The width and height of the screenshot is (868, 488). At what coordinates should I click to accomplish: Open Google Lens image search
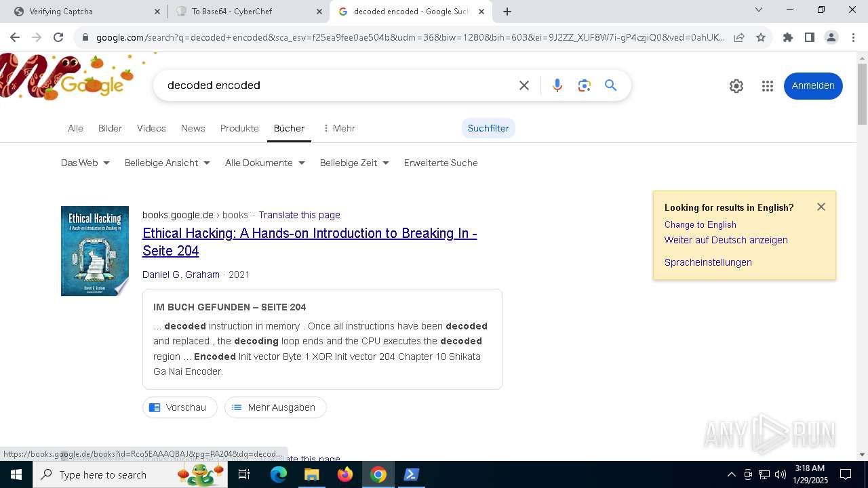pyautogui.click(x=585, y=85)
